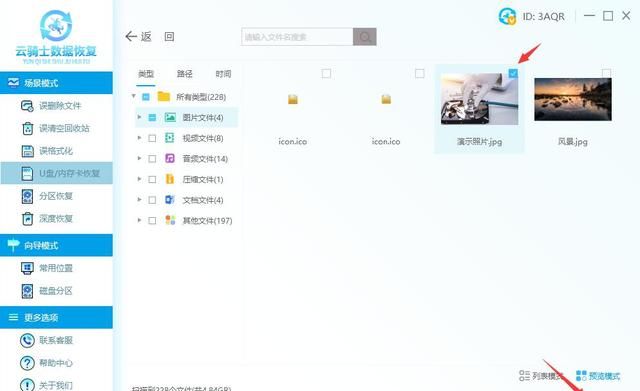Click the 演示照片.jpg file name
The height and width of the screenshot is (391, 640).
(480, 142)
